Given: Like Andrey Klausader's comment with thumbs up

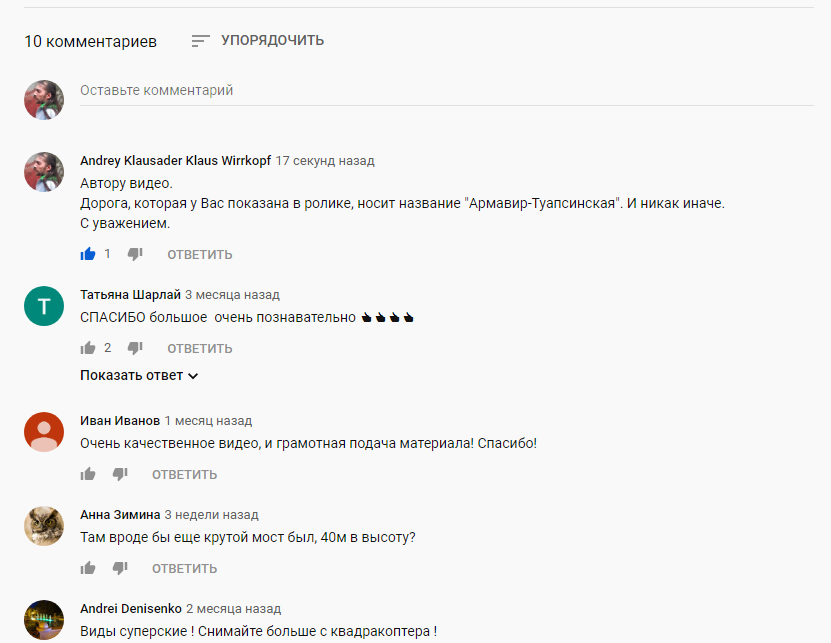Looking at the screenshot, I should click(88, 254).
